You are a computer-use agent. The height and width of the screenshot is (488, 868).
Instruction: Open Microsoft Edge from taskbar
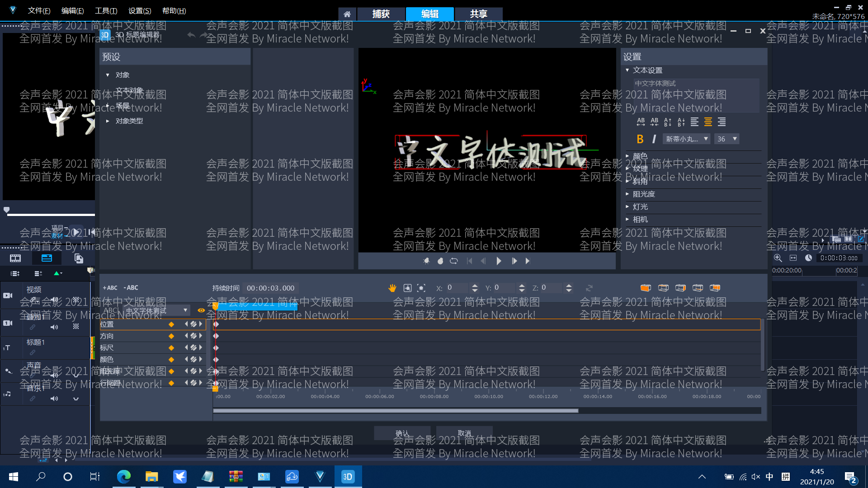[123, 477]
